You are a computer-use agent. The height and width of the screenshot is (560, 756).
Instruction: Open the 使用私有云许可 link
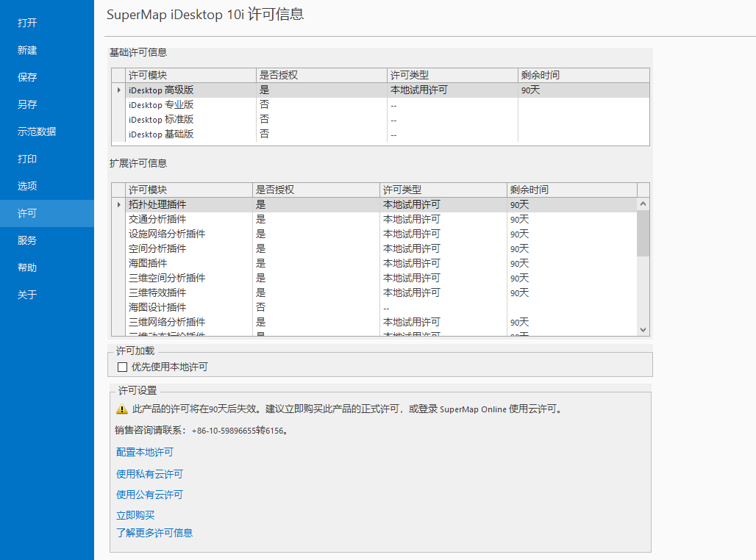tap(149, 474)
